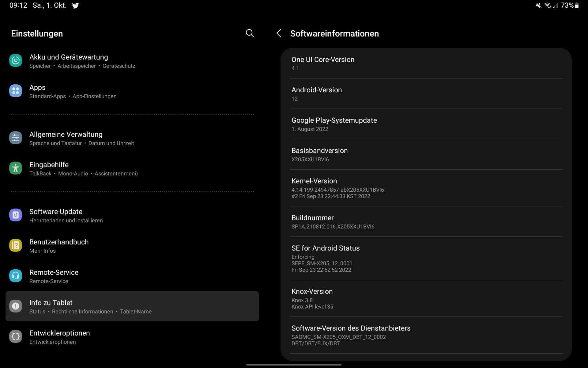Tap Kernel-Version entry

pos(426,188)
